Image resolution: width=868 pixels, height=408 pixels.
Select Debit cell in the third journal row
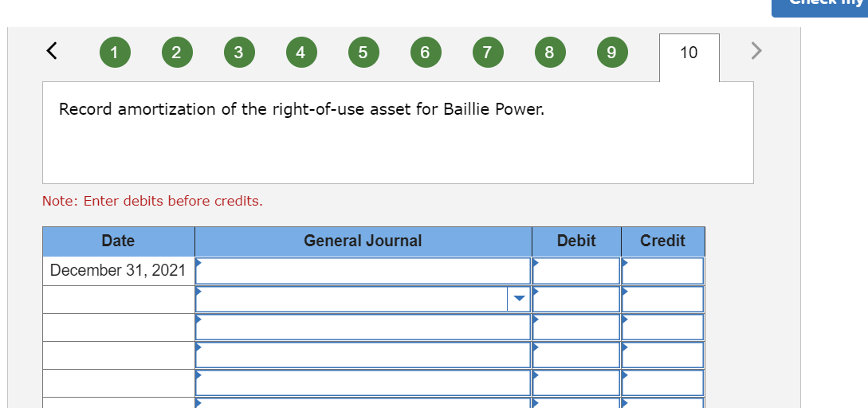coord(576,328)
